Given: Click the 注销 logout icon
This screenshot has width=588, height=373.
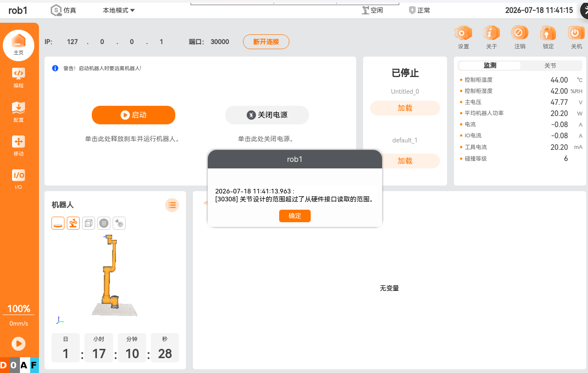Looking at the screenshot, I should point(520,37).
